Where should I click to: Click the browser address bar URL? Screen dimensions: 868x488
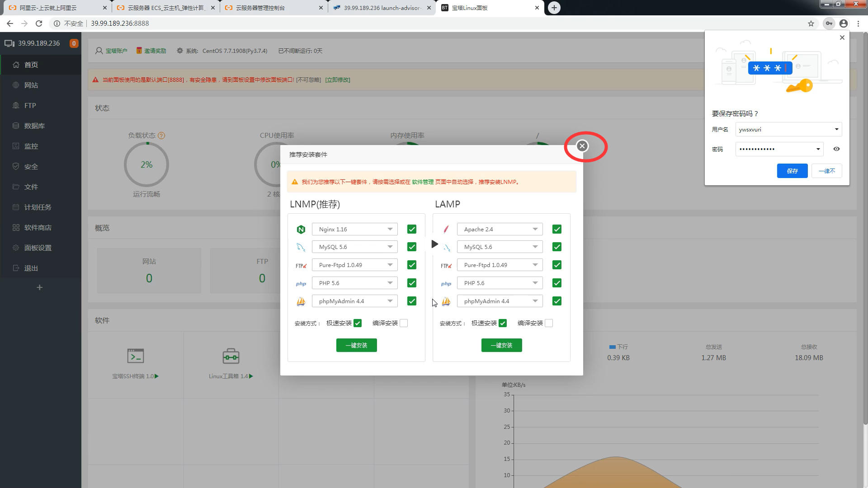[x=120, y=23]
